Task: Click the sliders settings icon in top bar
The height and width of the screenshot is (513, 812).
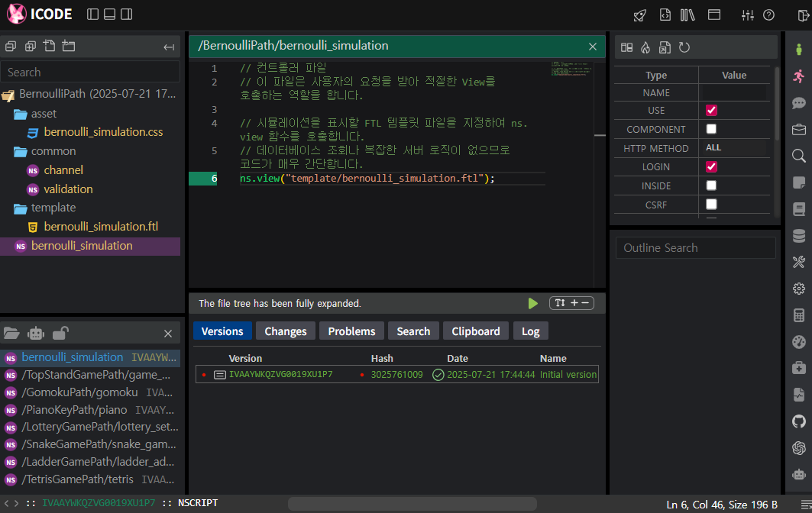Action: 747,15
